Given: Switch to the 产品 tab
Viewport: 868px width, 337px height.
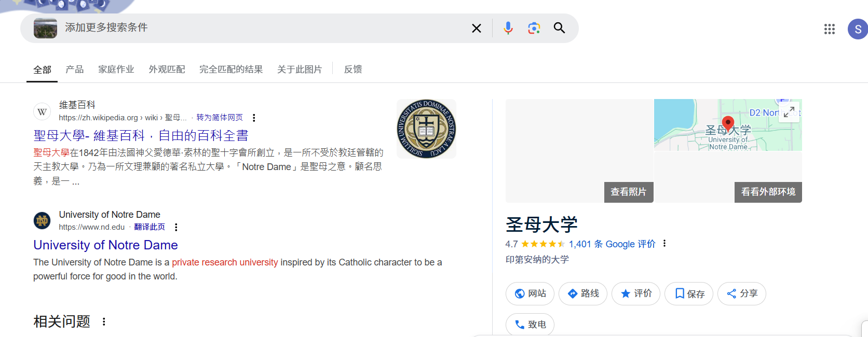Looking at the screenshot, I should pos(75,69).
